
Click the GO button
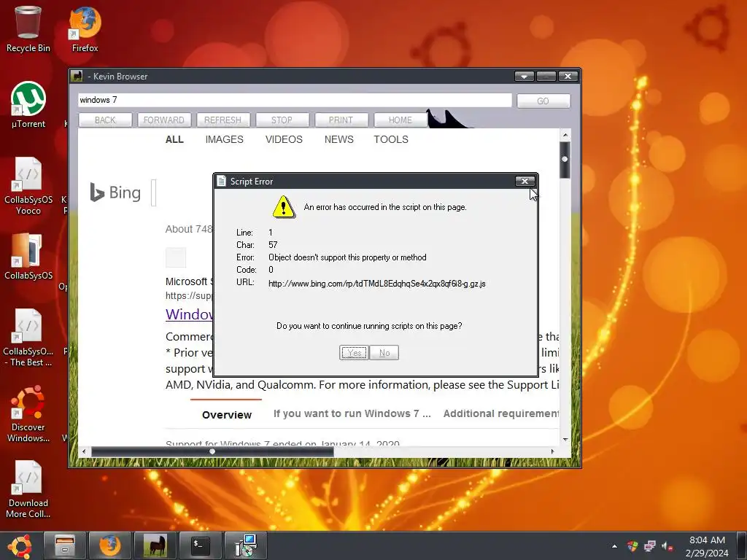coord(543,101)
